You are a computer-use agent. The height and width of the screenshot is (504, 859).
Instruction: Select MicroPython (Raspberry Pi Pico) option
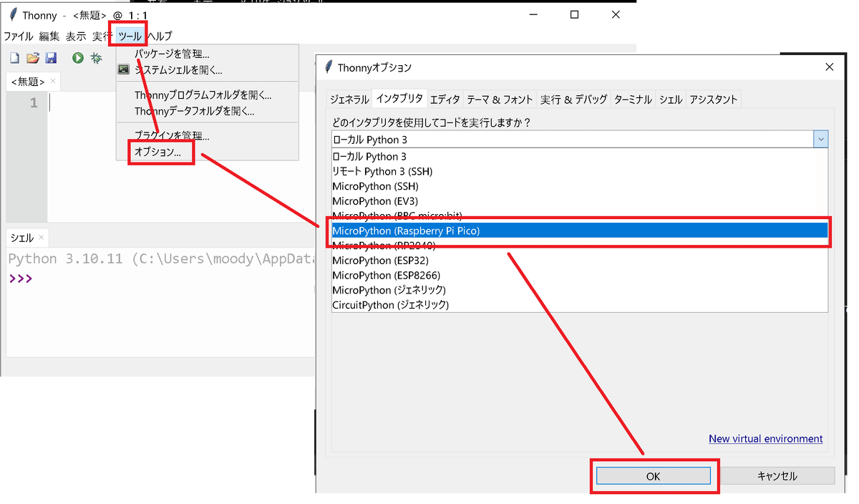pos(580,231)
